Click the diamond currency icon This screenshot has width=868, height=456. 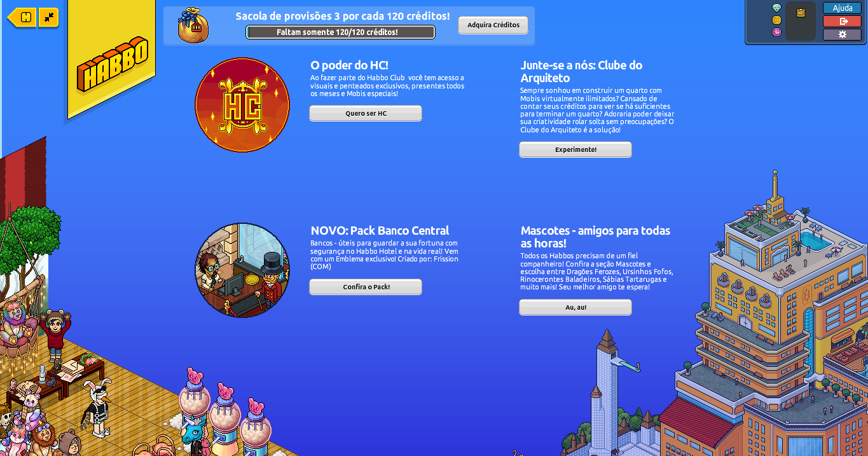[x=776, y=8]
